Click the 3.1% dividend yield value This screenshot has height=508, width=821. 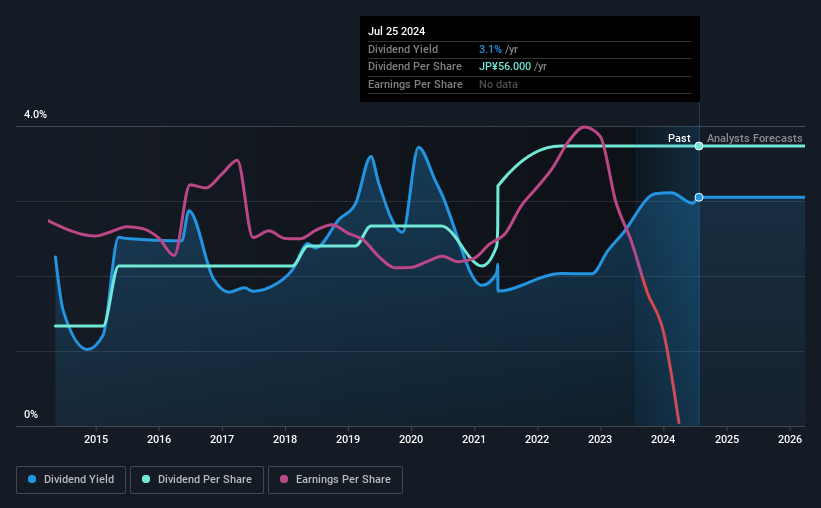click(490, 49)
